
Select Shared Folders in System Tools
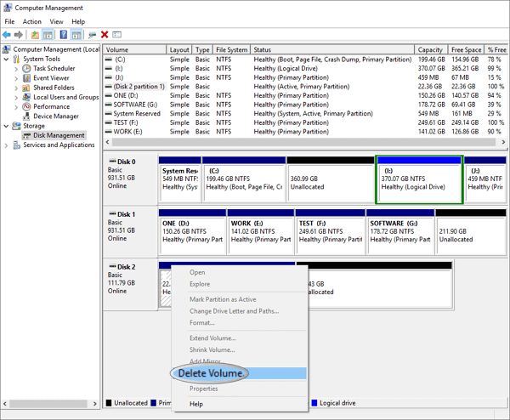(x=53, y=87)
